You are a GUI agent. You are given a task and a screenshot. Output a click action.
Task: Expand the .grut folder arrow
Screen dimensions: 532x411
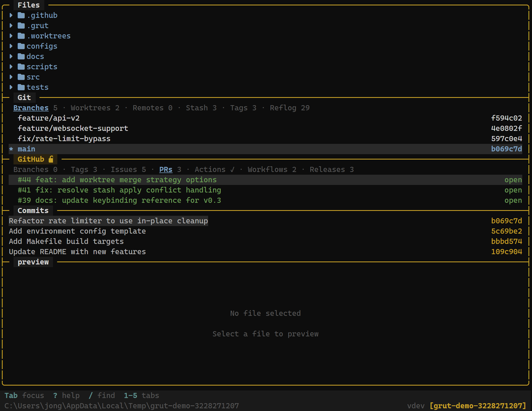11,26
